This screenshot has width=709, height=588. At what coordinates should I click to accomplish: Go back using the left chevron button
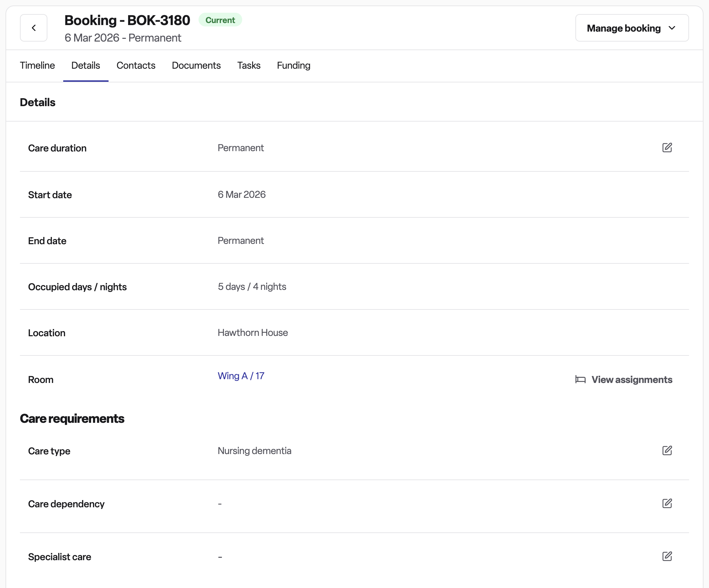click(x=34, y=28)
